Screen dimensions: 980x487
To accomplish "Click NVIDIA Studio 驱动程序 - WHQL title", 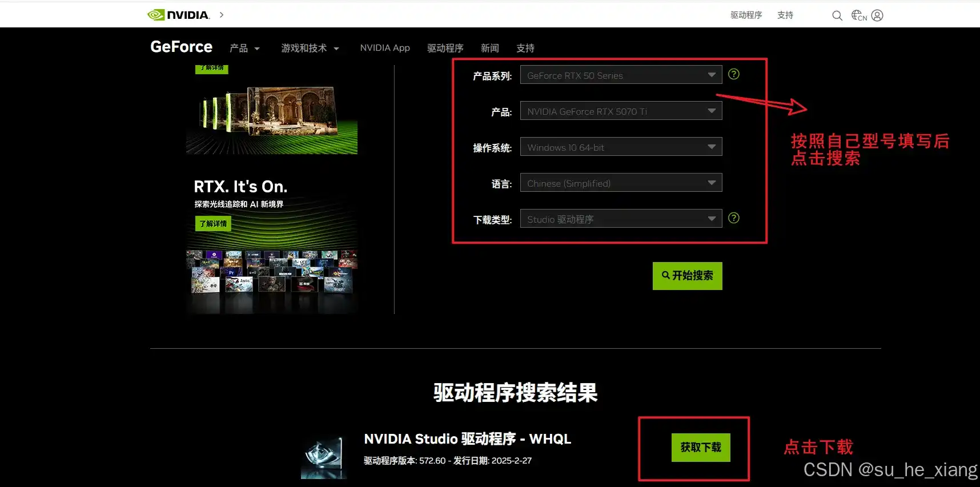I will 468,439.
